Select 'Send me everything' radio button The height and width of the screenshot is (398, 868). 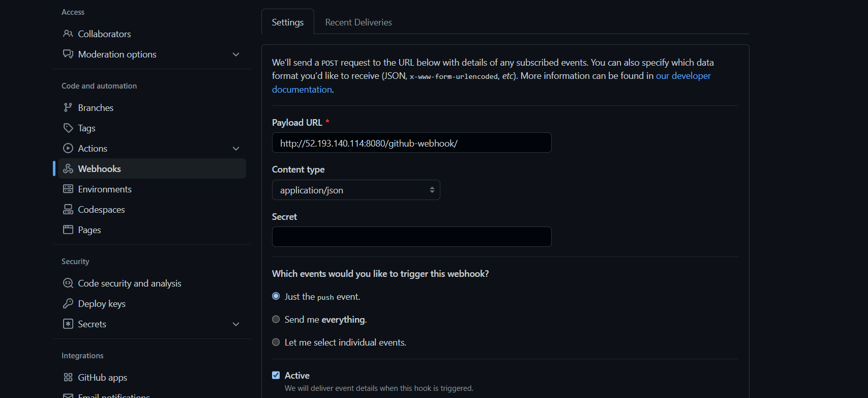click(x=276, y=319)
